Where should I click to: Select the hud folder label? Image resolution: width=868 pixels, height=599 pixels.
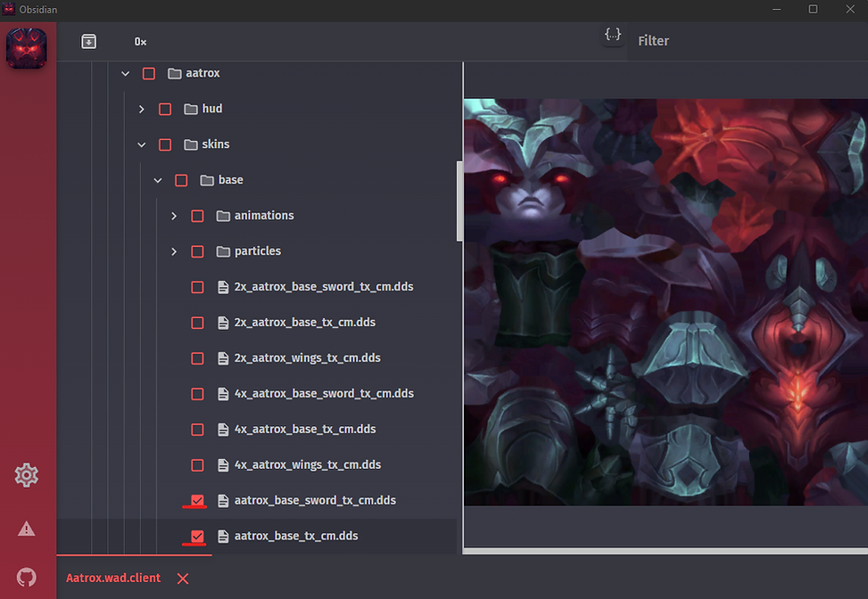212,109
